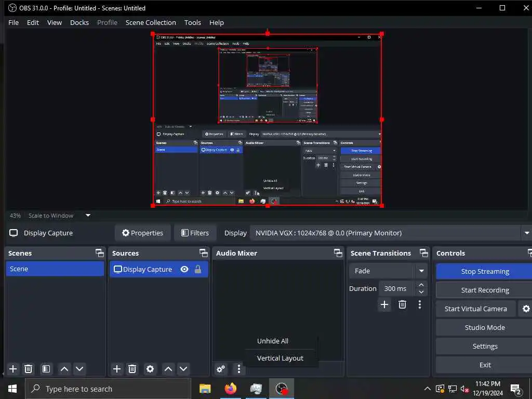Open transition properties three-dot menu
Image resolution: width=532 pixels, height=399 pixels.
point(420,304)
